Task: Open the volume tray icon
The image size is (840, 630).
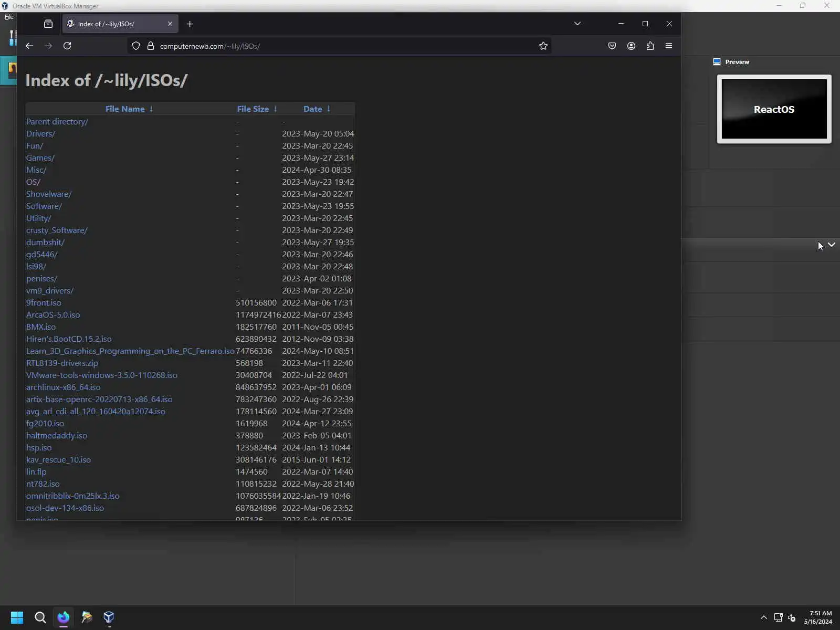Action: [792, 617]
